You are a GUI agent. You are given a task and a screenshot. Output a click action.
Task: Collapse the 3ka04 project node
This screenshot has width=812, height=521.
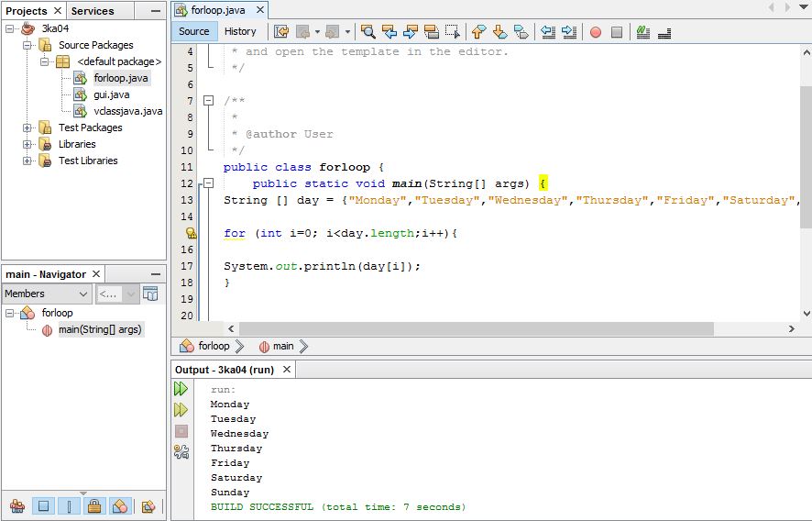9,28
